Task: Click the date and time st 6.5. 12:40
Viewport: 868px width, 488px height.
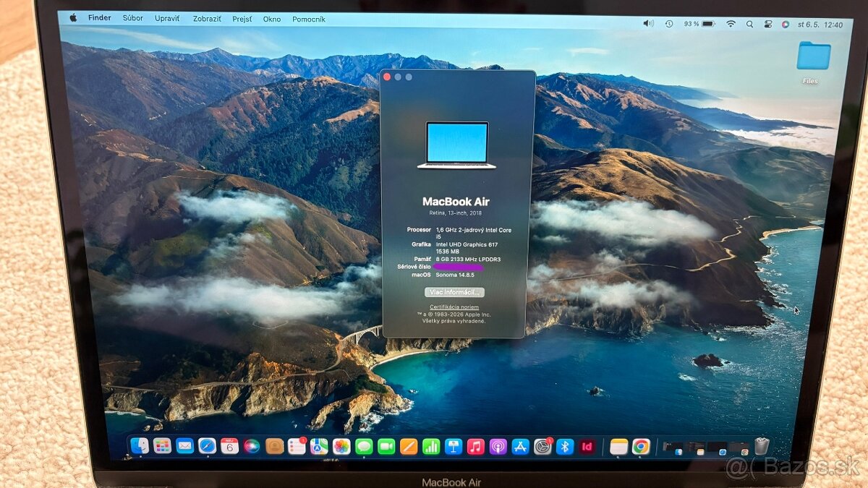Action: point(821,25)
